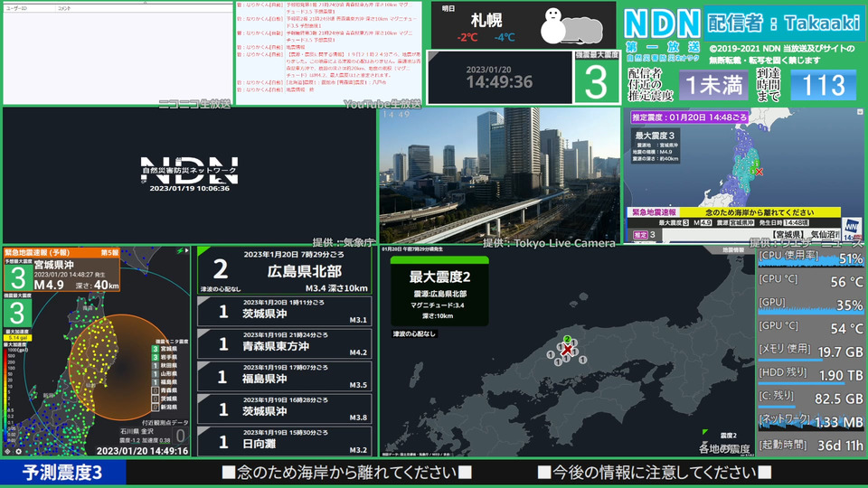Click the crosshair locate icon beside the gear
The width and height of the screenshot is (868, 488).
pos(8,452)
